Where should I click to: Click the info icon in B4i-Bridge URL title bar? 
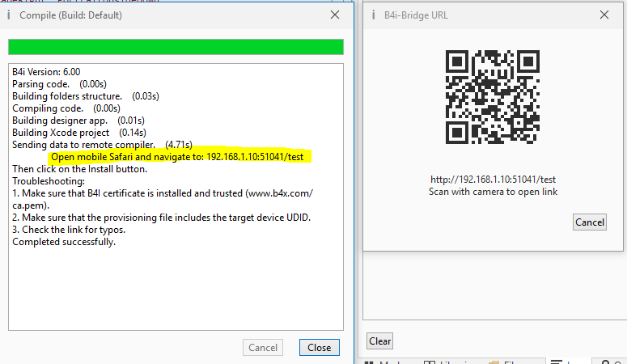click(x=373, y=15)
